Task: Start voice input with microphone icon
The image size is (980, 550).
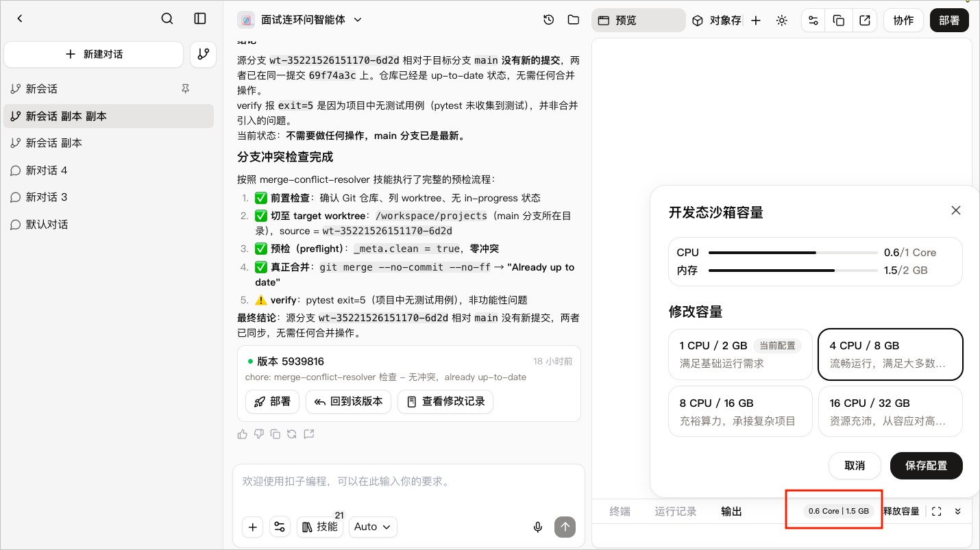Action: point(538,527)
